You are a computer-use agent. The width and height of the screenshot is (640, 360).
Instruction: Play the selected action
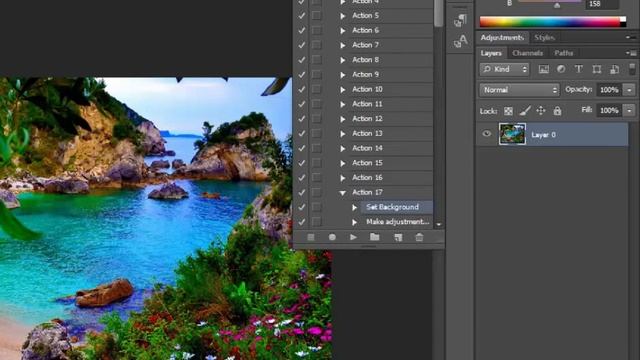[353, 237]
